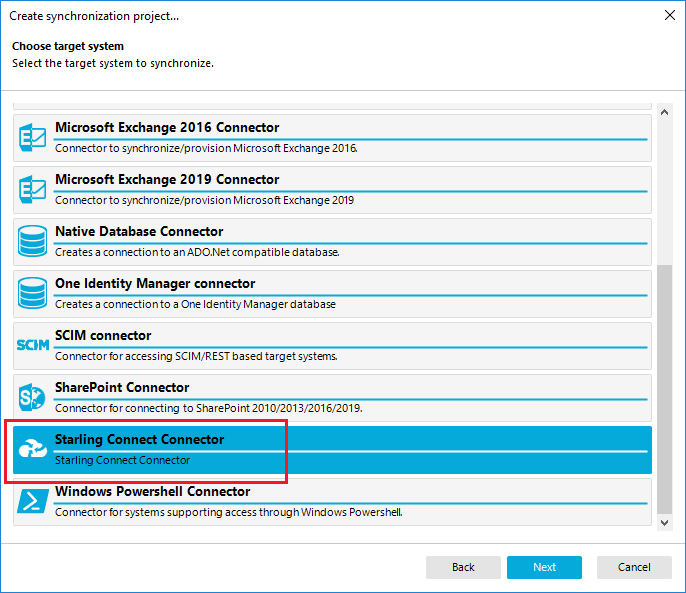Viewport: 686px width, 593px height.
Task: Select Microsoft Exchange 2016 Connector title
Action: click(167, 128)
